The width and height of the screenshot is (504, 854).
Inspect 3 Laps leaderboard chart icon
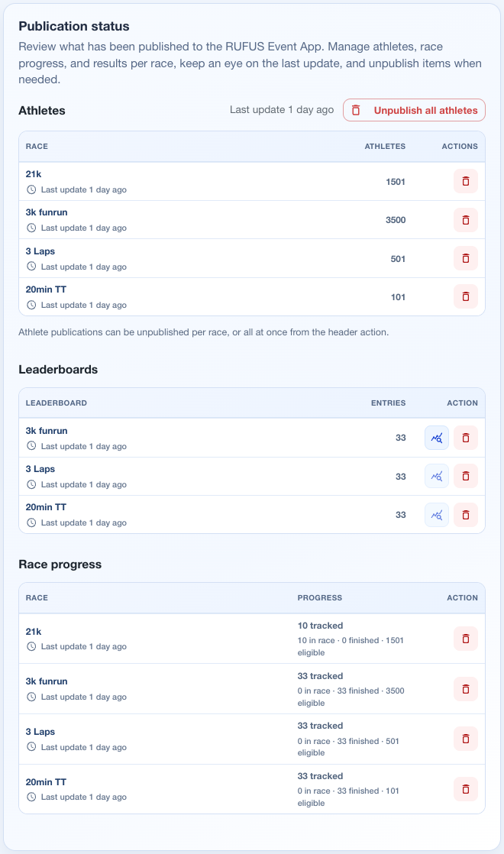437,476
